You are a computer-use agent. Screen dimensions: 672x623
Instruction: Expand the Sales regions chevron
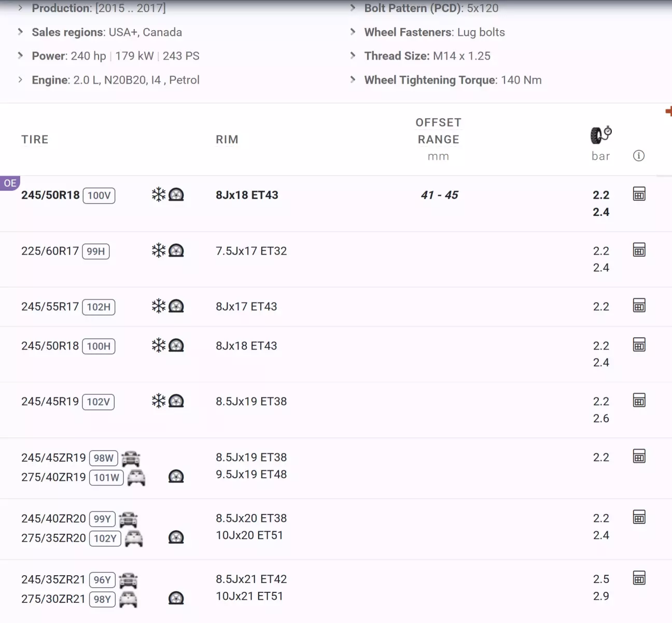(x=21, y=32)
